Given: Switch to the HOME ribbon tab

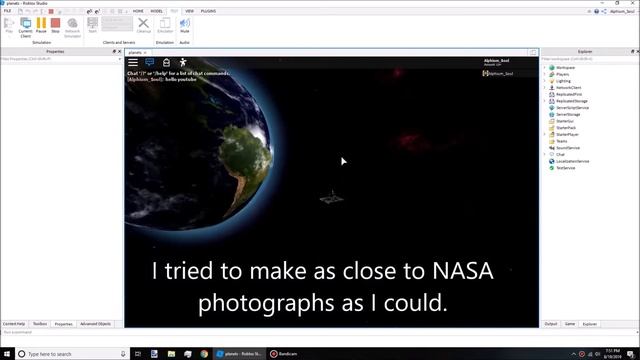Looking at the screenshot, I should click(138, 11).
